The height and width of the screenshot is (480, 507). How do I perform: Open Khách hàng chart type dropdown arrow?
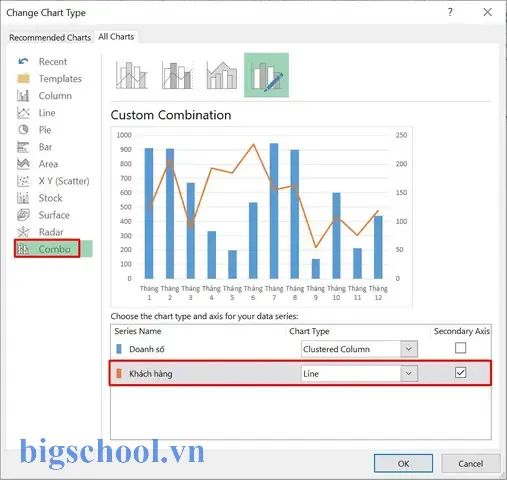point(409,373)
